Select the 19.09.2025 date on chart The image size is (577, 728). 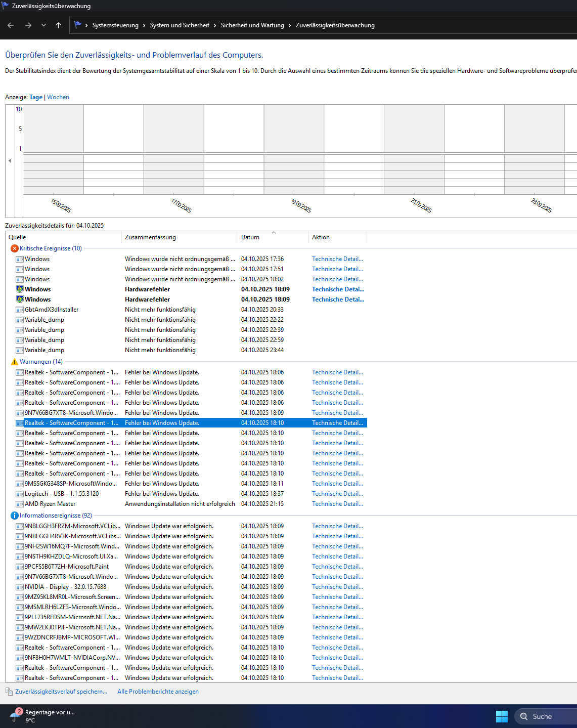click(x=301, y=205)
